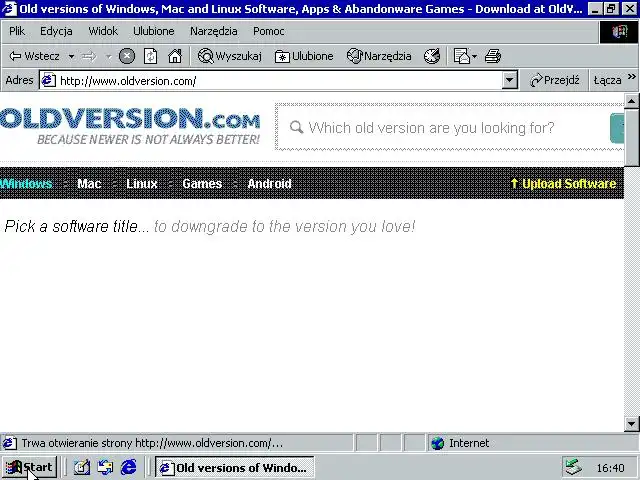
Task: Select the Games navigation link
Action: point(202,184)
